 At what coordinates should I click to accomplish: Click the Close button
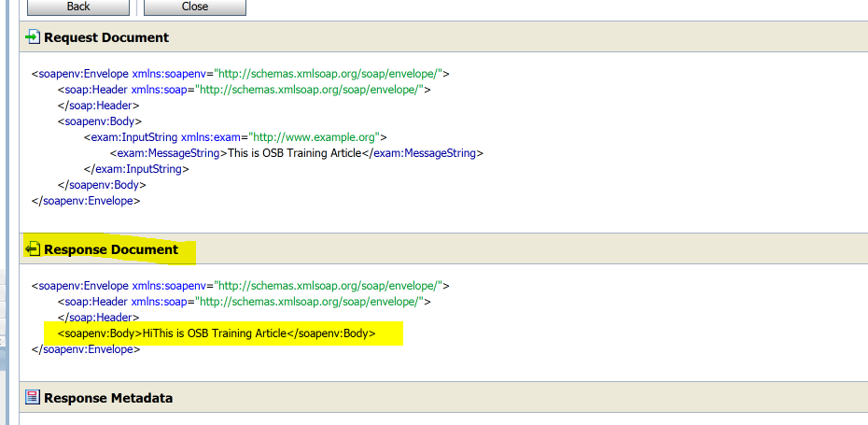(195, 7)
